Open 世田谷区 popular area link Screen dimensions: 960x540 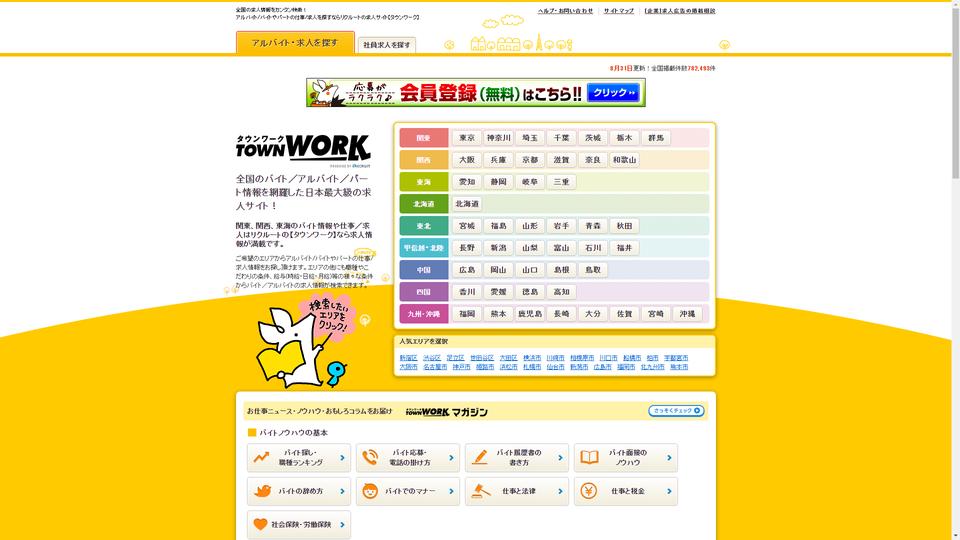[x=482, y=358]
